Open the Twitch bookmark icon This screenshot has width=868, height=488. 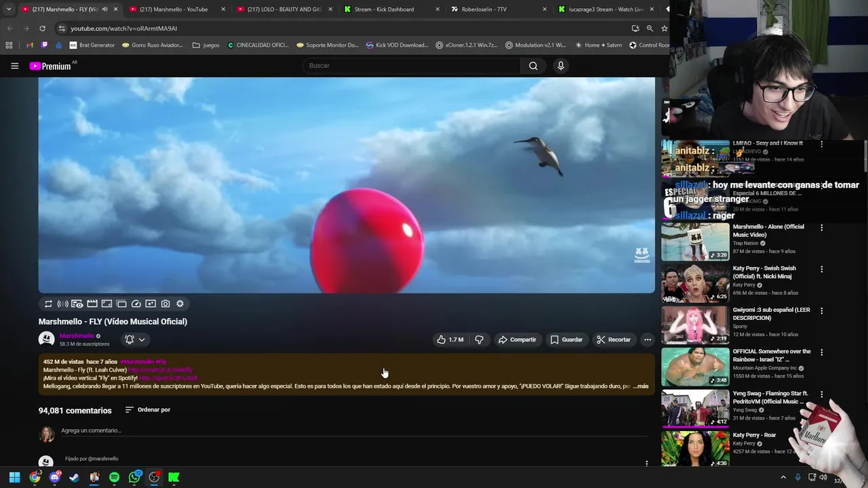[45, 45]
